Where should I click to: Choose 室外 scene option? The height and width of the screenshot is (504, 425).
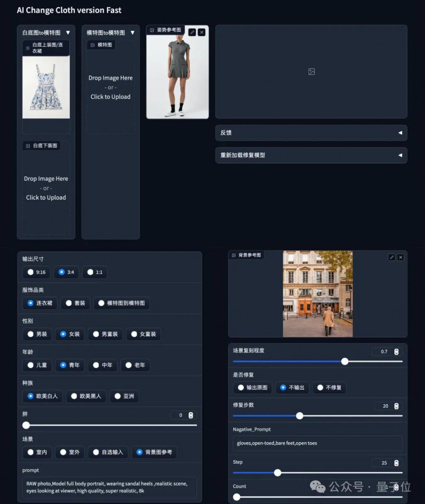(x=70, y=452)
